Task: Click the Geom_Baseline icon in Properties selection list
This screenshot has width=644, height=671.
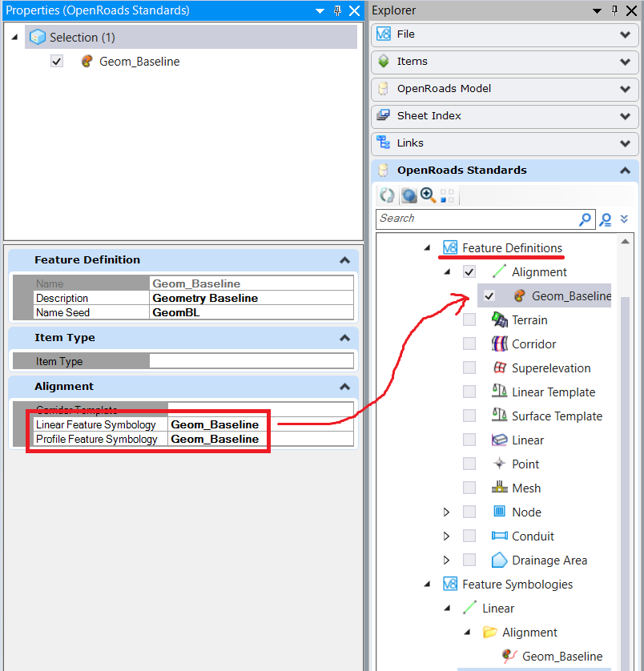Action: (x=87, y=61)
